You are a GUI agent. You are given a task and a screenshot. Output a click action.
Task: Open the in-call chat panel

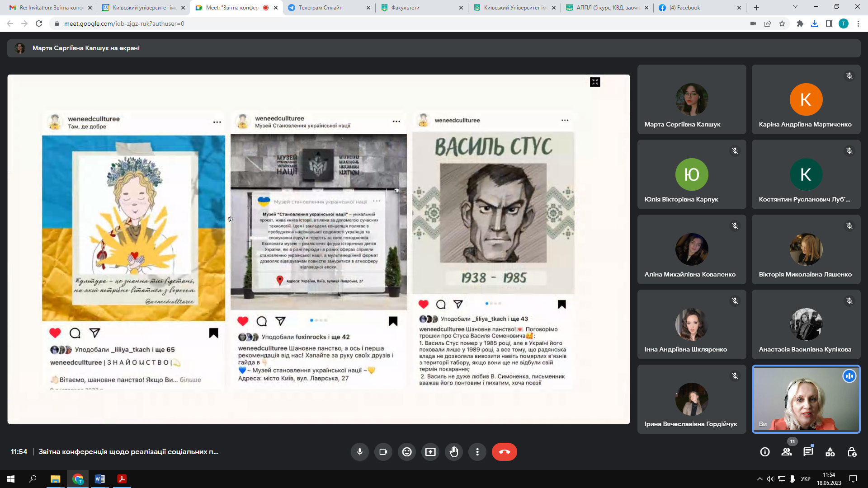coord(808,452)
